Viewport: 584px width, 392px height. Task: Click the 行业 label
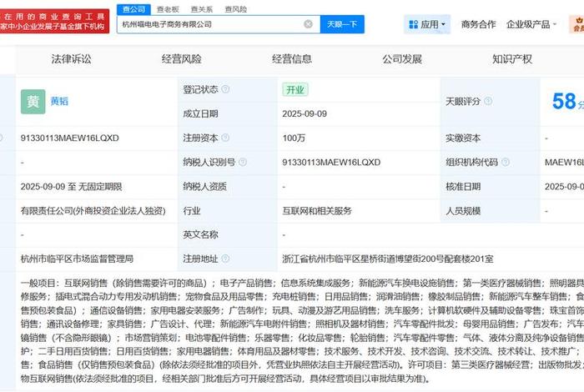click(x=192, y=211)
